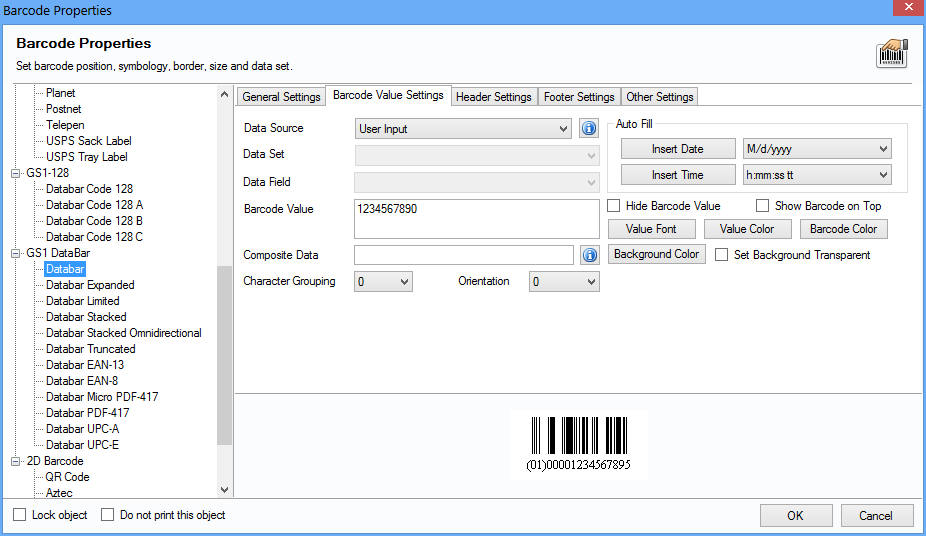This screenshot has height=536, width=926.
Task: Pick a Value Color
Action: coord(747,229)
